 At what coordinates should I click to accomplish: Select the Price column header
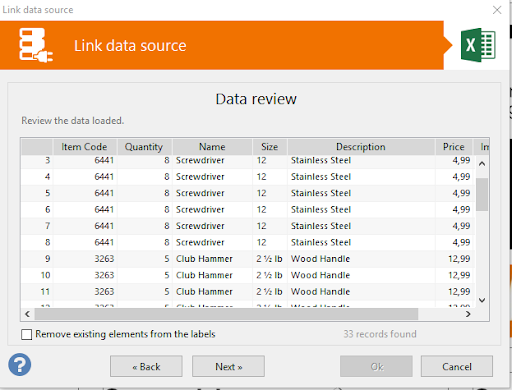[454, 147]
